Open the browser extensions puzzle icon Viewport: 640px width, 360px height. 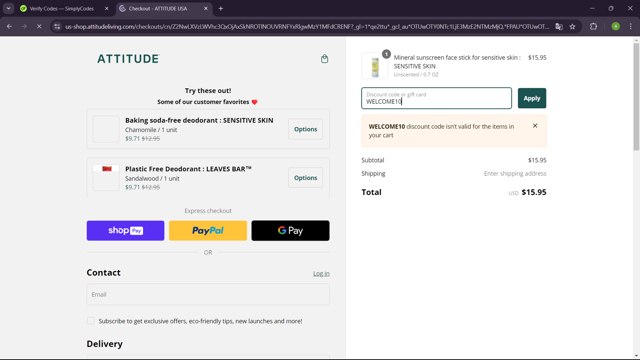(593, 27)
